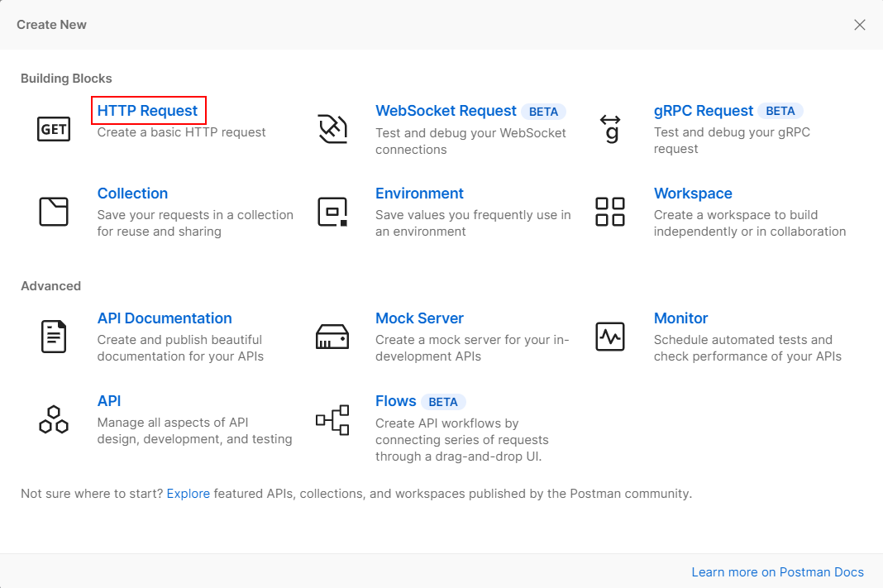Viewport: 883px width, 588px height.
Task: Click 'Create a basic HTTP request' text
Action: click(x=181, y=131)
